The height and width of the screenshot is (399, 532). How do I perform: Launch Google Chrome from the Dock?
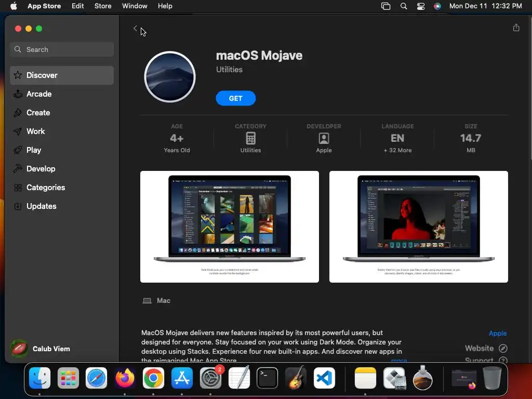(x=153, y=378)
